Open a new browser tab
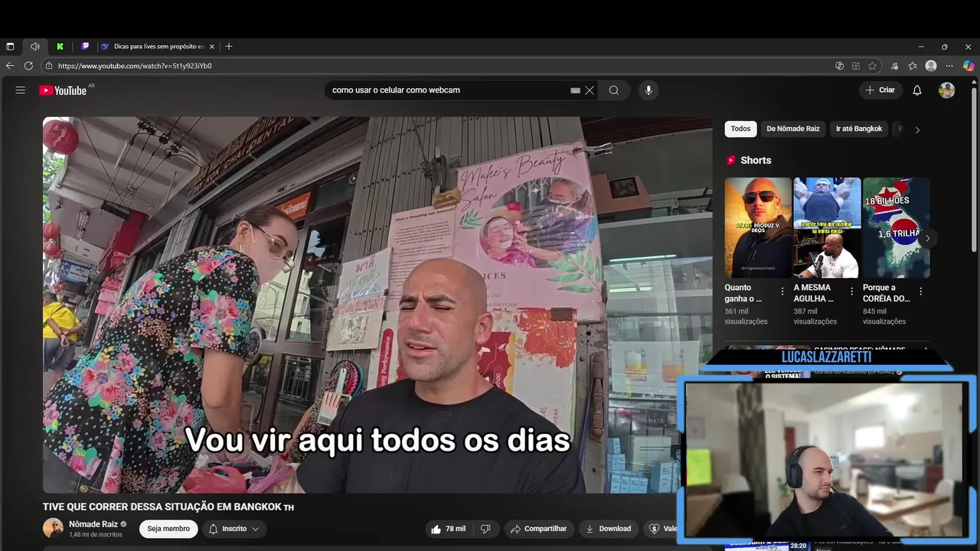The image size is (980, 551). pos(228,47)
